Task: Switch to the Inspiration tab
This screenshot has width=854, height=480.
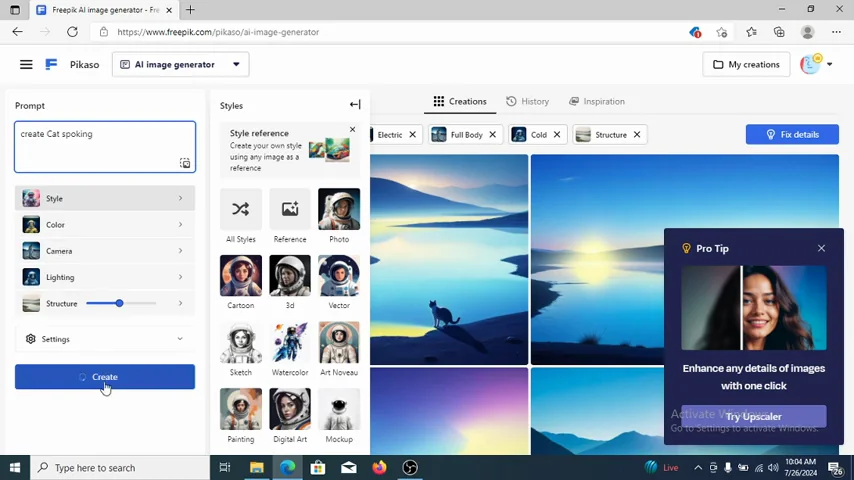Action: pyautogui.click(x=597, y=101)
